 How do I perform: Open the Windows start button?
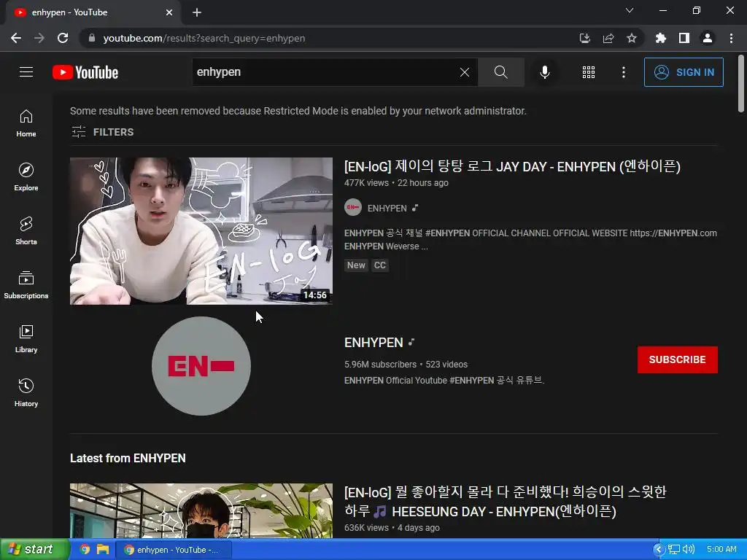34,550
